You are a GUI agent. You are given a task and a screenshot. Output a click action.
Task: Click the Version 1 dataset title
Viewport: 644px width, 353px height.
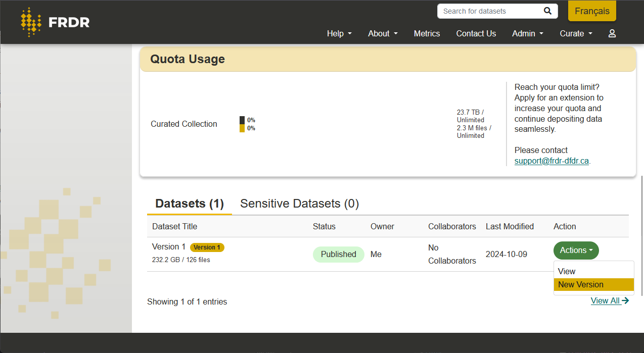click(169, 246)
